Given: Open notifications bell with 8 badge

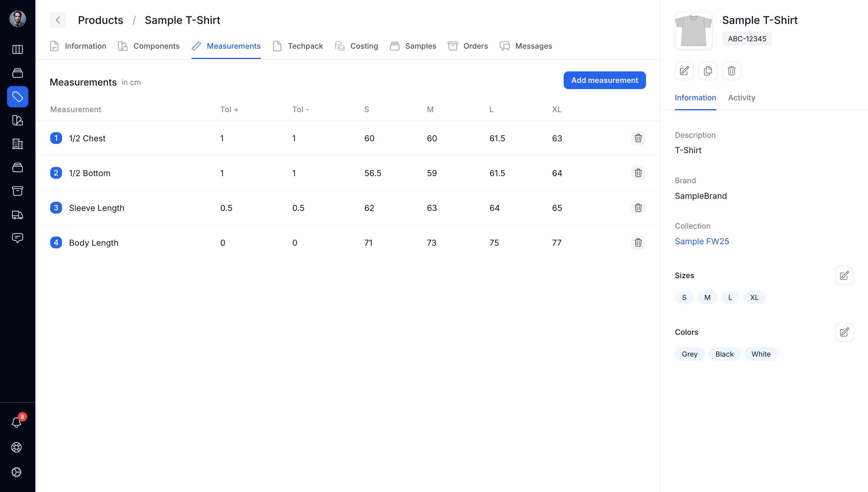Looking at the screenshot, I should click(17, 422).
